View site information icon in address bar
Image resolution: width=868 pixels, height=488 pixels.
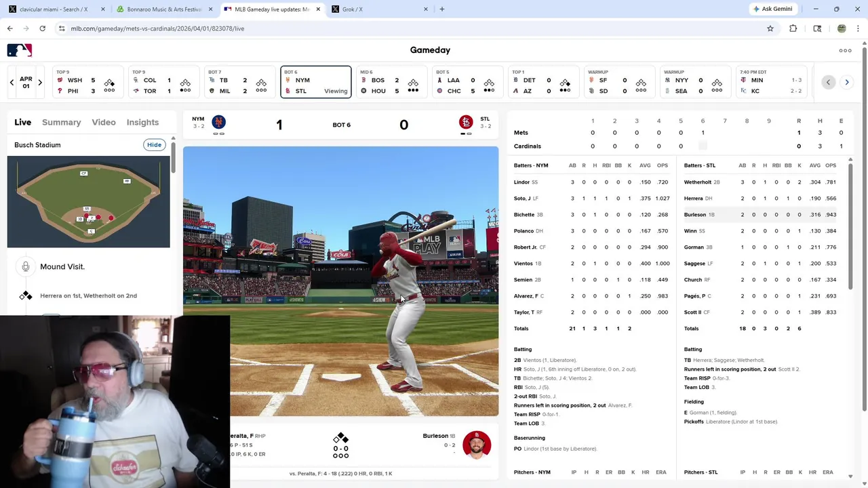pos(62,28)
